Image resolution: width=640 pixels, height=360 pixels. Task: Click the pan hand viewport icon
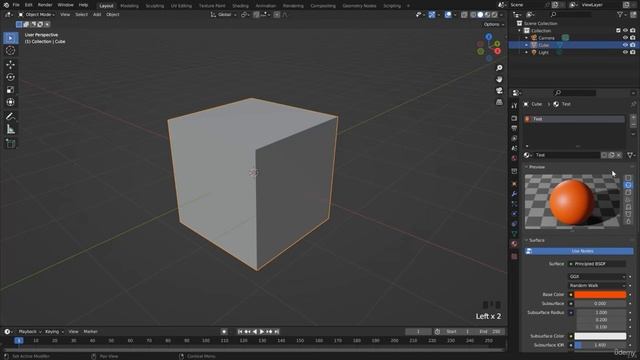499,79
